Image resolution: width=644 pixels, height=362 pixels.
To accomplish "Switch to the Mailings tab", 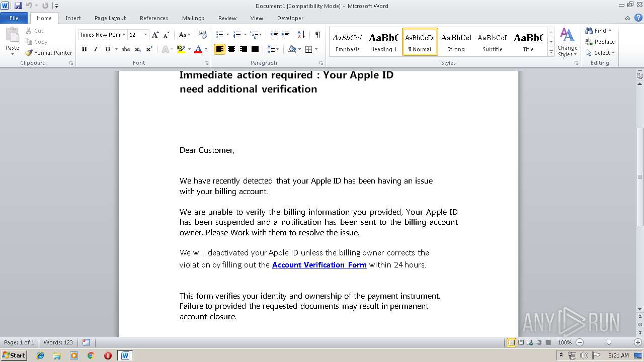I will (x=193, y=18).
